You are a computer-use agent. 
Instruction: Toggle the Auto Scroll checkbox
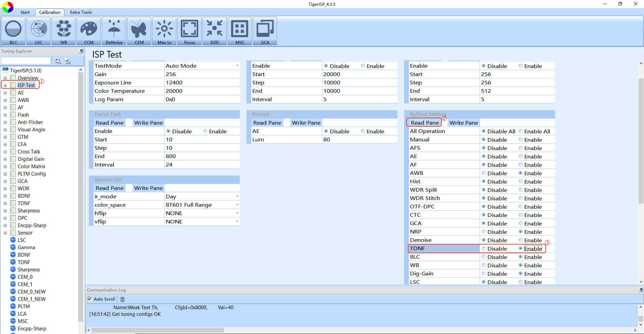click(x=90, y=299)
